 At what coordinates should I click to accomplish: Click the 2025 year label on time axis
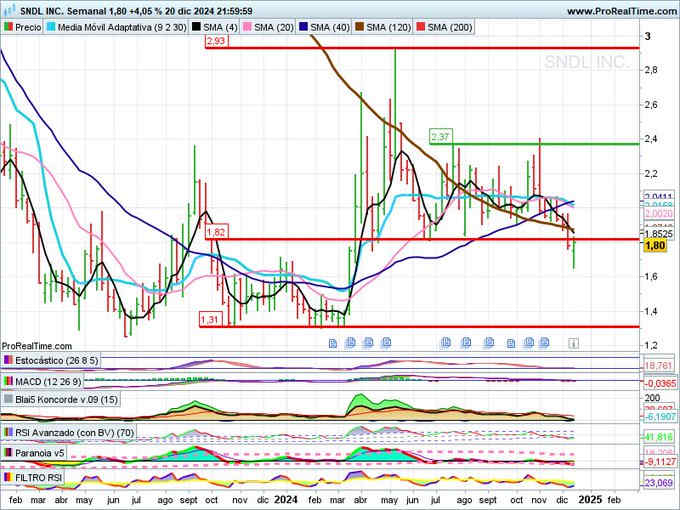click(x=591, y=500)
